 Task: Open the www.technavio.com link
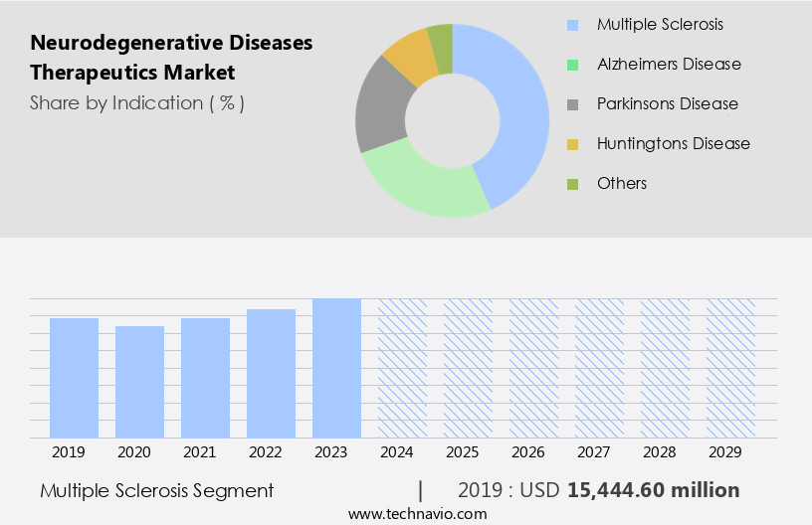(x=417, y=513)
